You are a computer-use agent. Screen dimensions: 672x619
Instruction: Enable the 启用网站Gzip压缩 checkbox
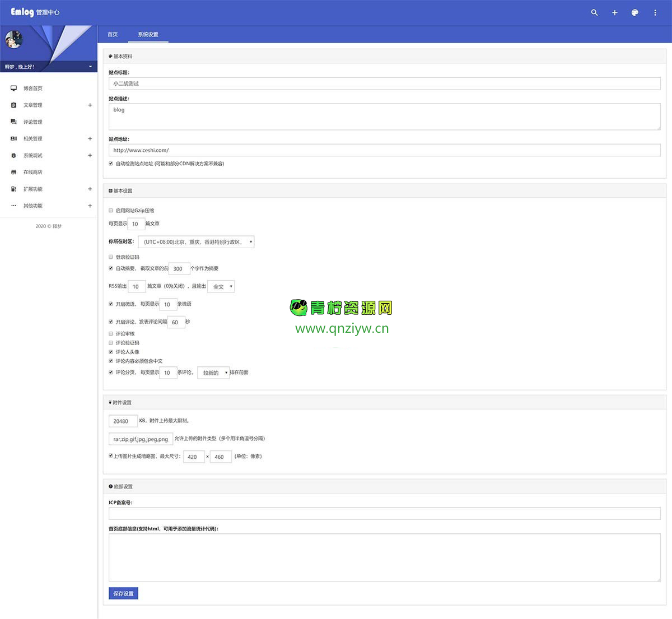click(x=111, y=211)
